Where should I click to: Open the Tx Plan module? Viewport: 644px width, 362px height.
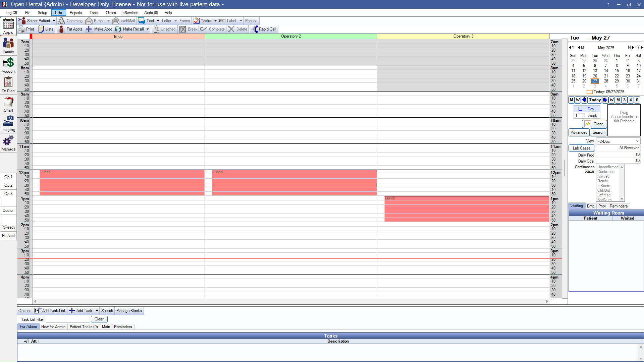(8, 82)
